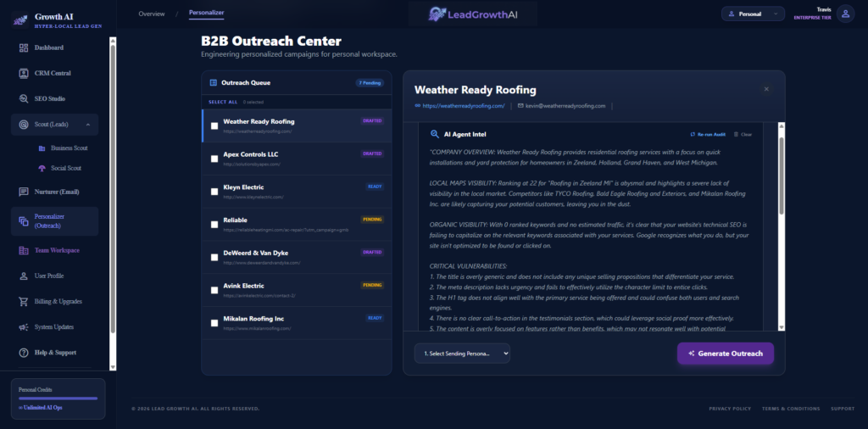The image size is (868, 429).
Task: Open Support footer link
Action: click(843, 409)
